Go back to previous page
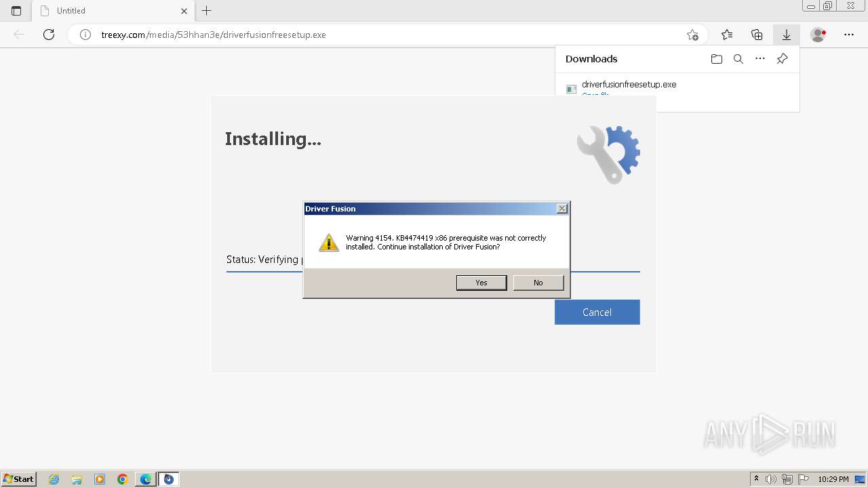Viewport: 868px width, 488px height. (x=19, y=35)
